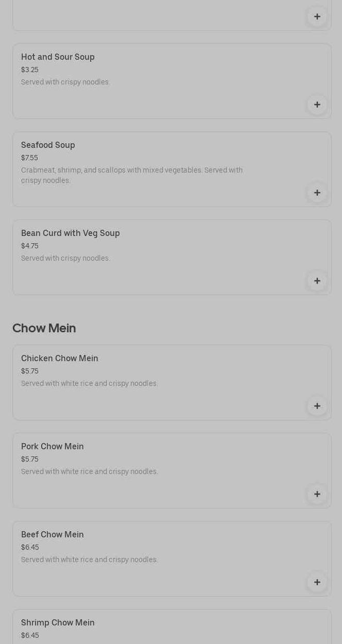Select the Seafood Soup item name
This screenshot has height=644, width=342.
pyautogui.click(x=48, y=145)
